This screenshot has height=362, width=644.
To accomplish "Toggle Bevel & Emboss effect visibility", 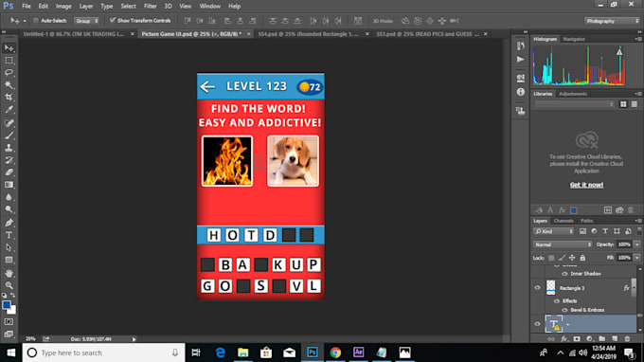I will 564,310.
